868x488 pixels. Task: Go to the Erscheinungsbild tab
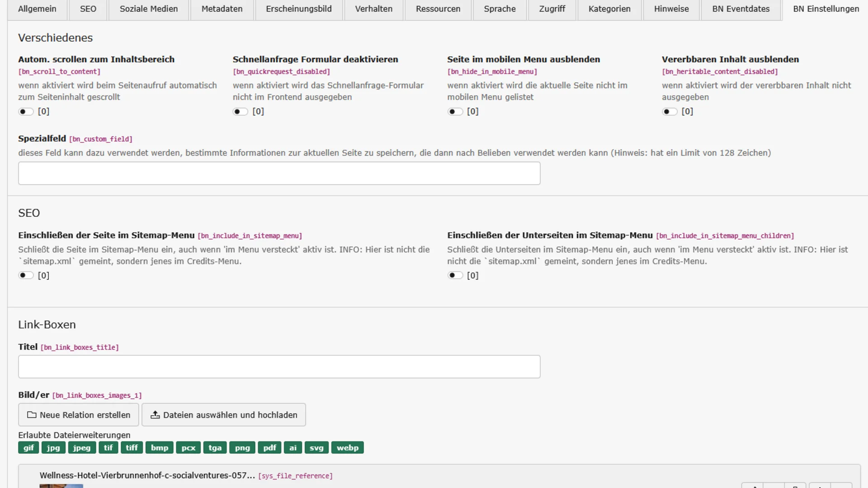(x=299, y=9)
